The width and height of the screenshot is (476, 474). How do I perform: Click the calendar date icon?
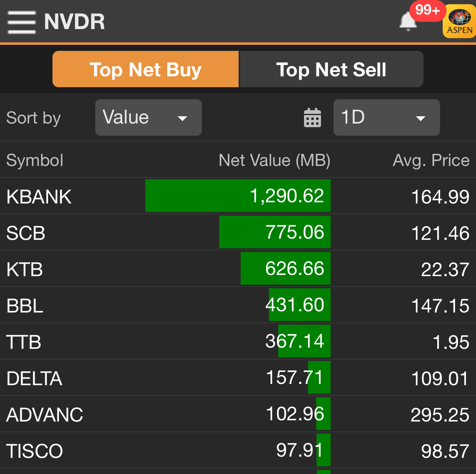click(312, 118)
